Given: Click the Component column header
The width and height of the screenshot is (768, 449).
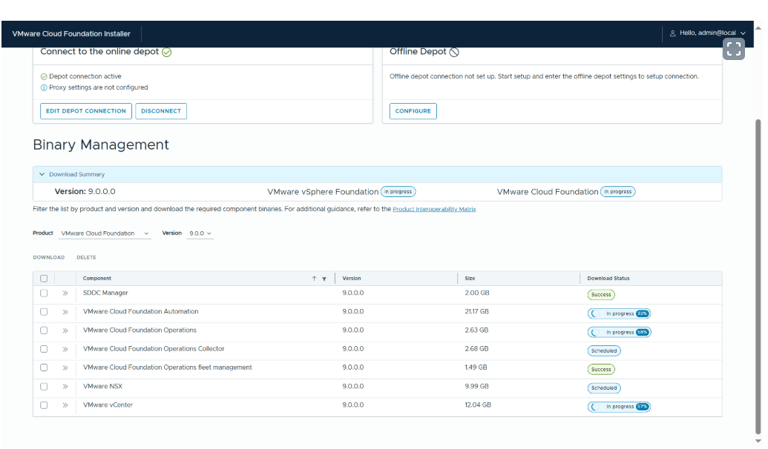Looking at the screenshot, I should click(x=97, y=279).
